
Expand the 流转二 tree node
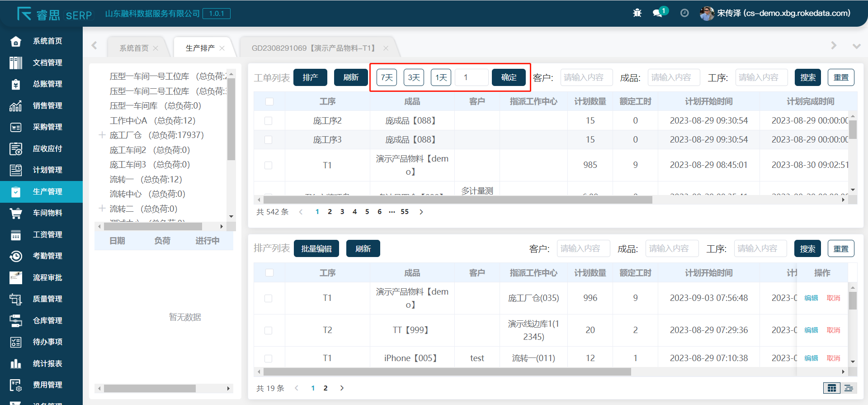click(102, 209)
